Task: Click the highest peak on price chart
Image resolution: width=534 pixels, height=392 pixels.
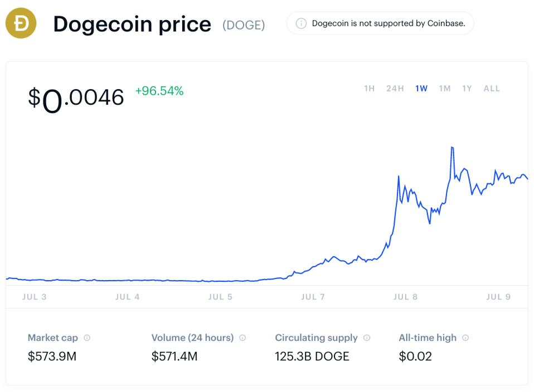Action: (x=452, y=148)
